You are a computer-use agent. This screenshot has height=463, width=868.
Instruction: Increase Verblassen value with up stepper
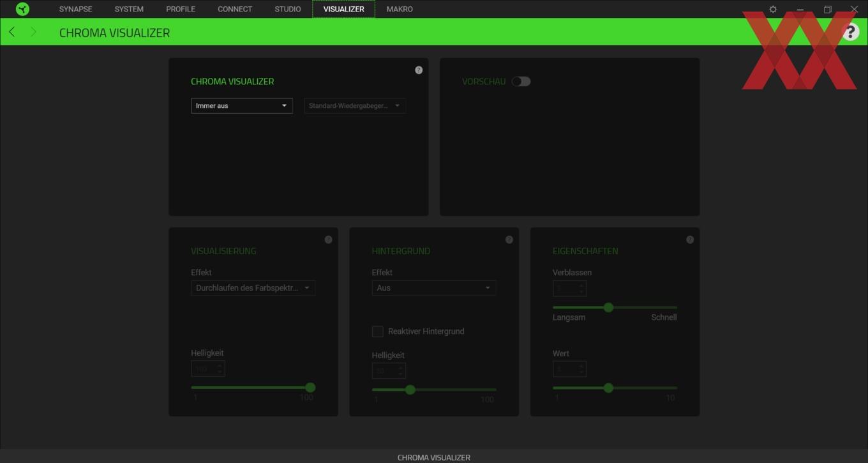point(581,285)
